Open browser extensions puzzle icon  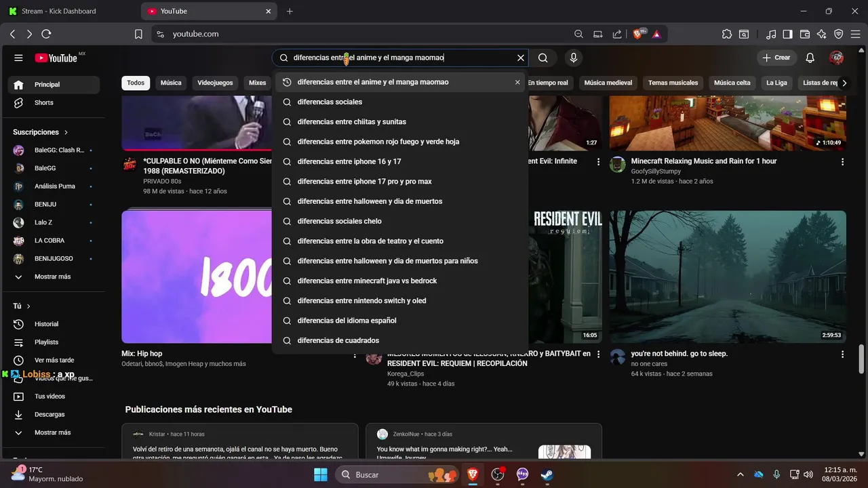(727, 34)
